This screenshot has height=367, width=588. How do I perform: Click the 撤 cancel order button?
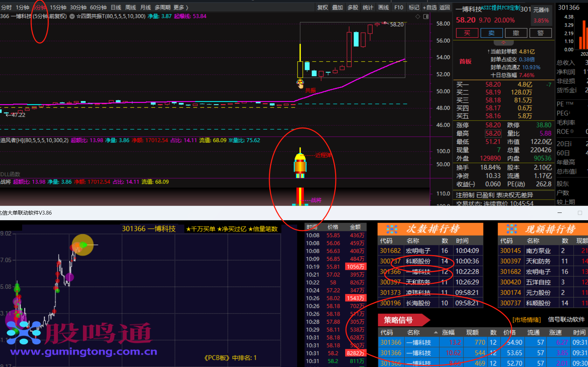[516, 33]
